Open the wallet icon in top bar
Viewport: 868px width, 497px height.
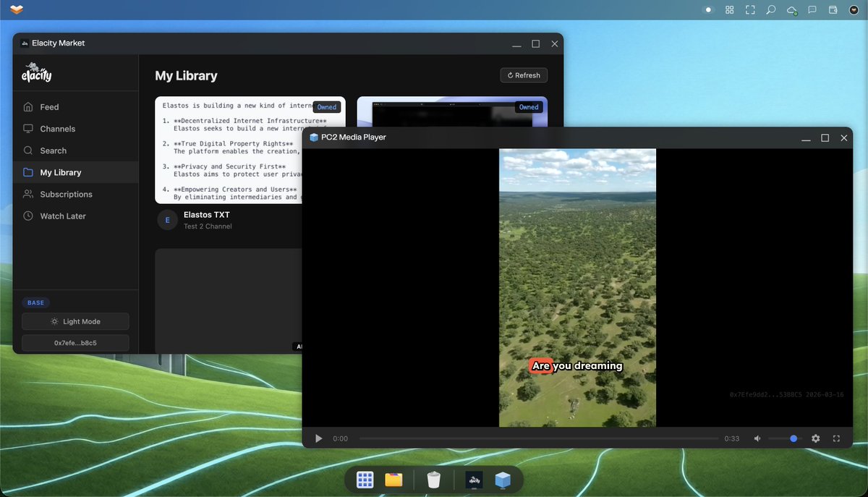click(833, 10)
